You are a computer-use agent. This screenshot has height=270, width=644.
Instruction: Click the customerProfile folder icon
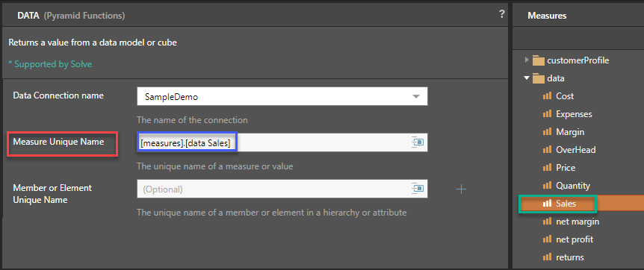coord(538,60)
